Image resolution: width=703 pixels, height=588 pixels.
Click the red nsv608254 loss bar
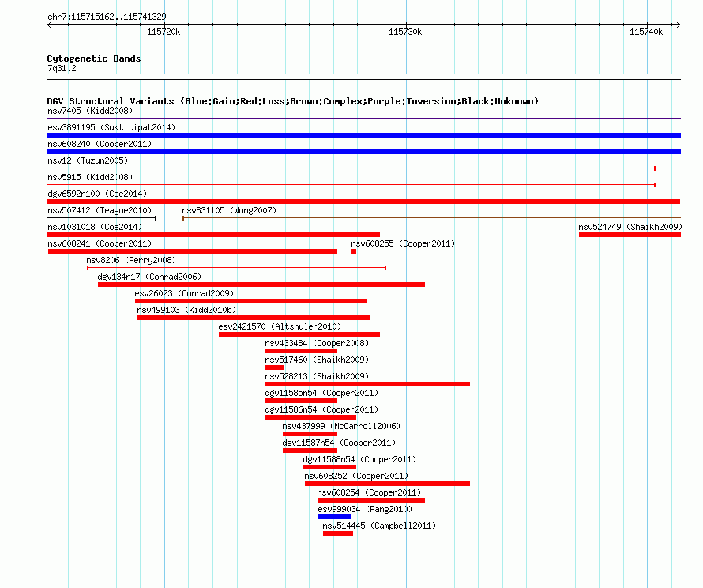point(371,500)
